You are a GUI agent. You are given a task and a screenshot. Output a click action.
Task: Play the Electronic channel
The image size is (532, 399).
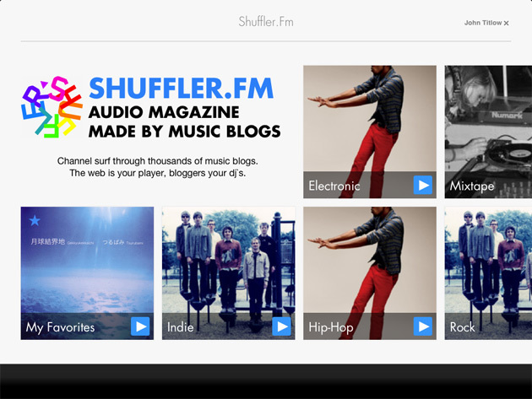coord(423,185)
